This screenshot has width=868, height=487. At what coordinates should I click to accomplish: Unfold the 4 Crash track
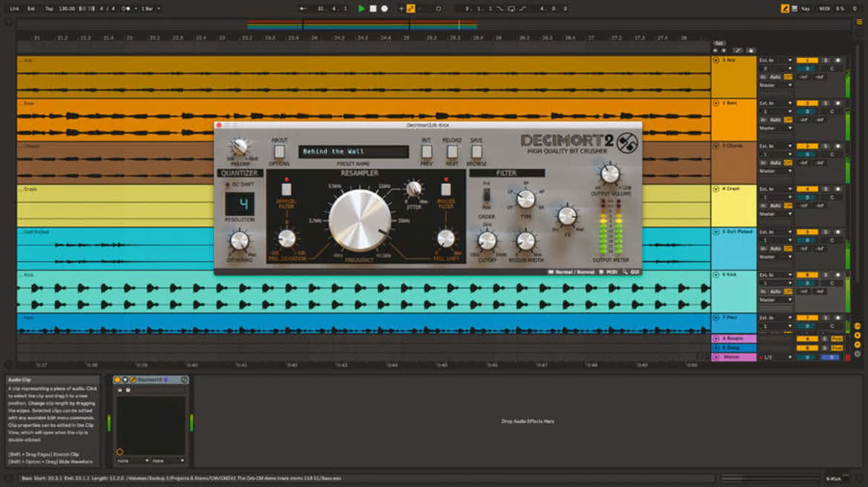tap(716, 189)
